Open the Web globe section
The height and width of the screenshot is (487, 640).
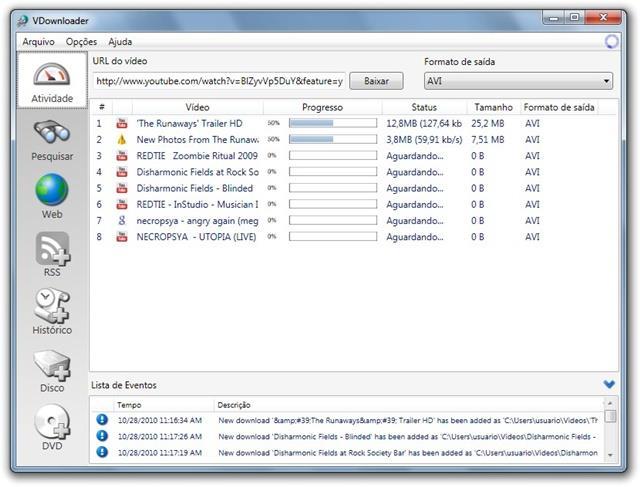(51, 196)
